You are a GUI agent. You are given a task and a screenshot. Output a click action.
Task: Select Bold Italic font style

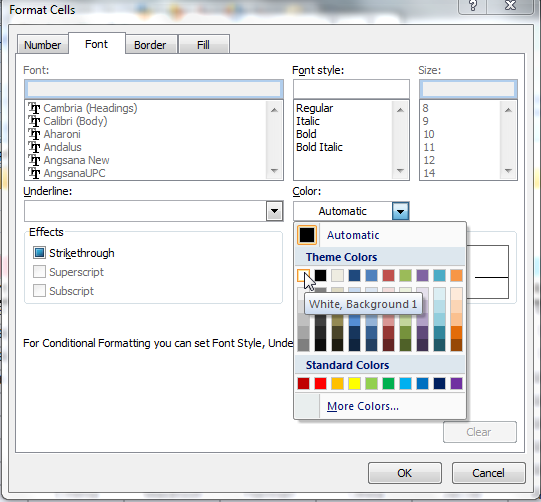[x=319, y=147]
